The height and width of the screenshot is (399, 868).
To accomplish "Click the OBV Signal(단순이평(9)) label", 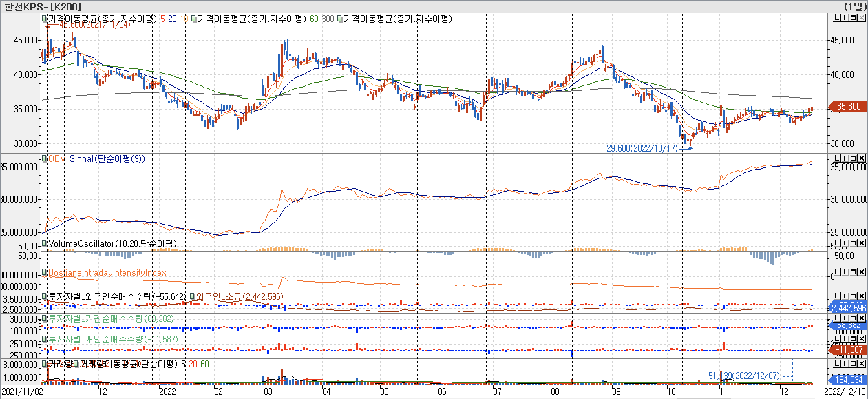I will tap(107, 158).
